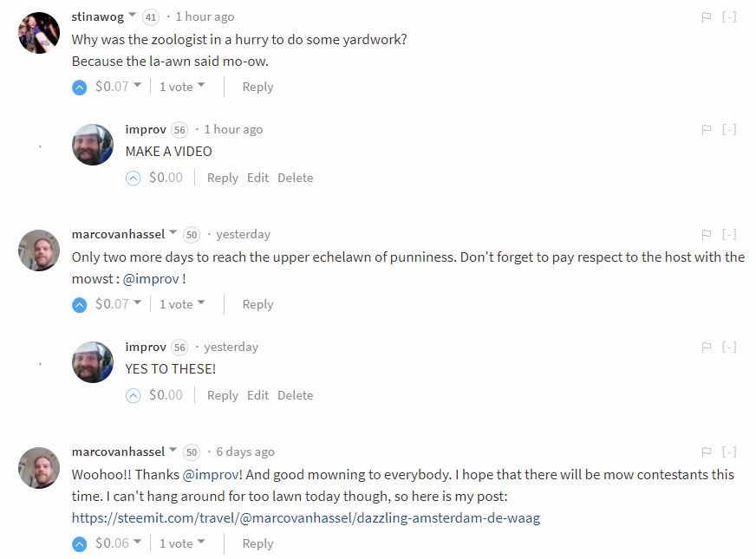Show voters list on stinawog's comment
The height and width of the screenshot is (559, 756).
[182, 87]
